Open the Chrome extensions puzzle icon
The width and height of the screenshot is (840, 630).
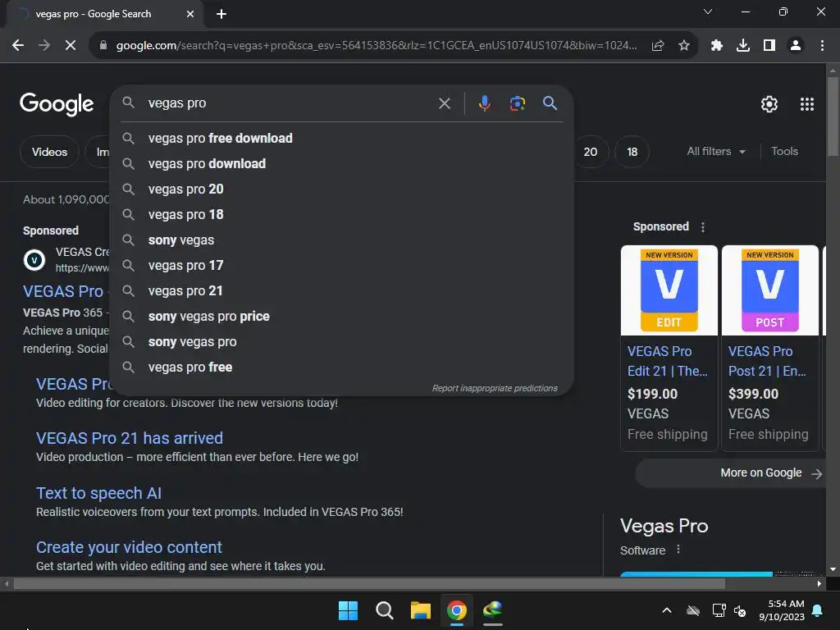(717, 46)
